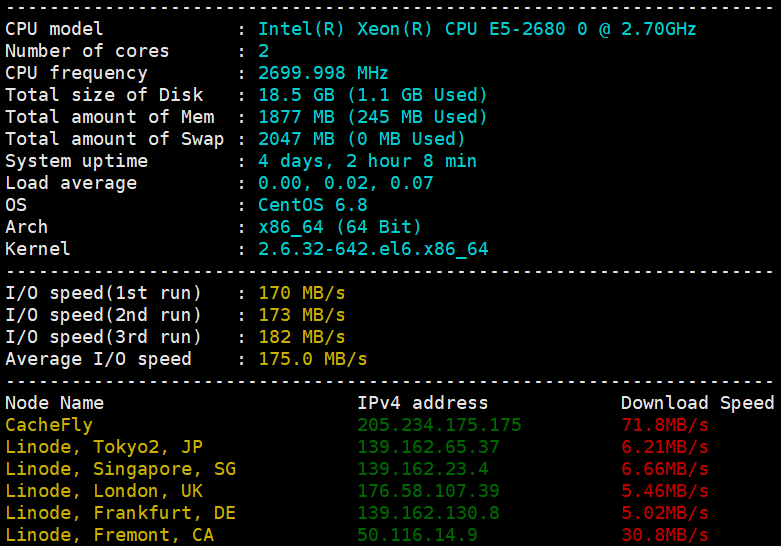Click the IP address 176.58.107.39

428,491
